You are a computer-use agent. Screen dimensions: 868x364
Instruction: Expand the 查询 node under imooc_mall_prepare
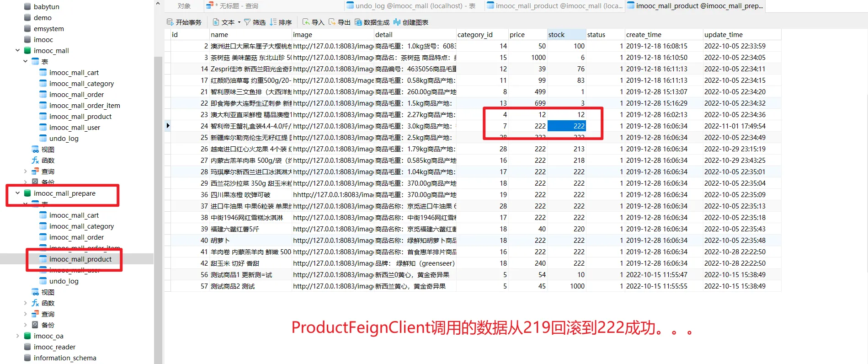[25, 314]
